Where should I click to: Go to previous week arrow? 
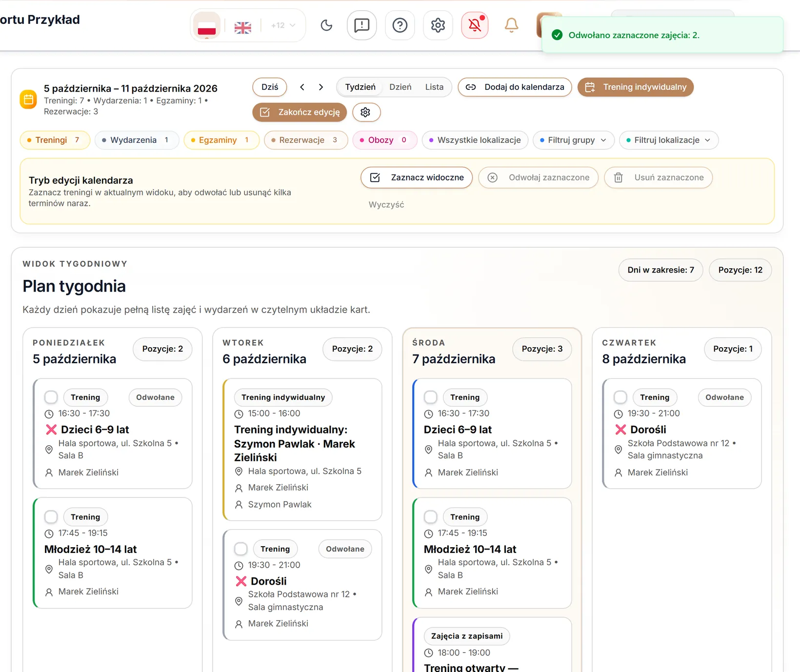click(302, 87)
